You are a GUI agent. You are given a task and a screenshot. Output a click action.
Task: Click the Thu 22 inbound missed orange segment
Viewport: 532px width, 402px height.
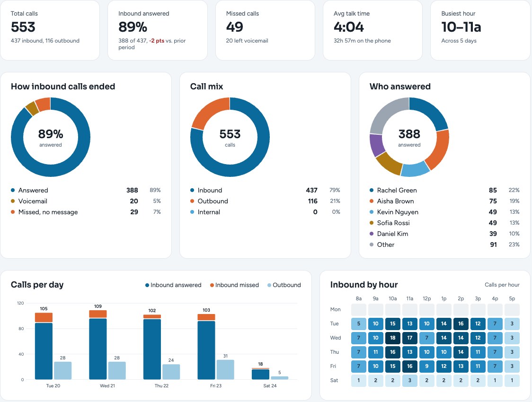pos(152,316)
